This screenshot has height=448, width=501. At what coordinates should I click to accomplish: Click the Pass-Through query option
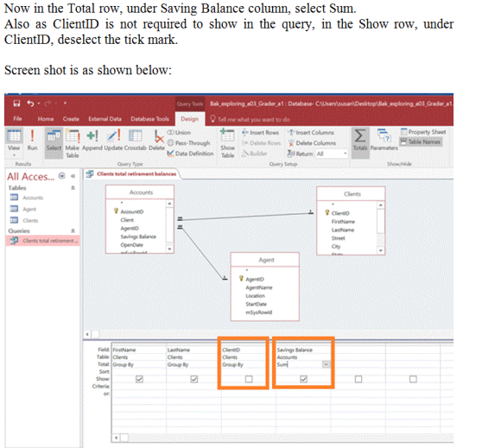point(189,143)
